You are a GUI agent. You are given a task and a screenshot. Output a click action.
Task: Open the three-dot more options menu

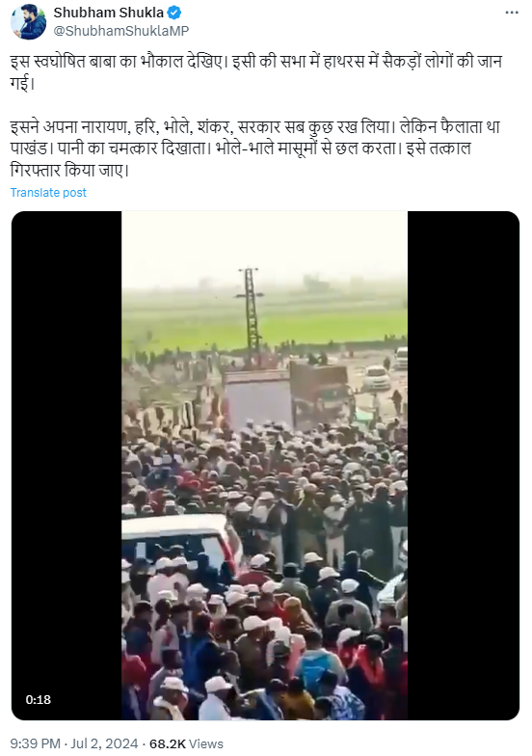511,13
